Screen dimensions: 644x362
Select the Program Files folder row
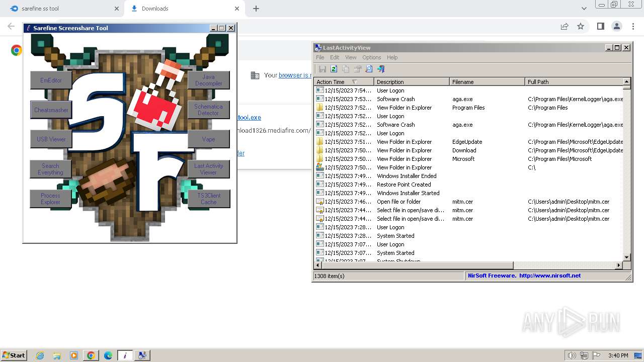pos(469,108)
